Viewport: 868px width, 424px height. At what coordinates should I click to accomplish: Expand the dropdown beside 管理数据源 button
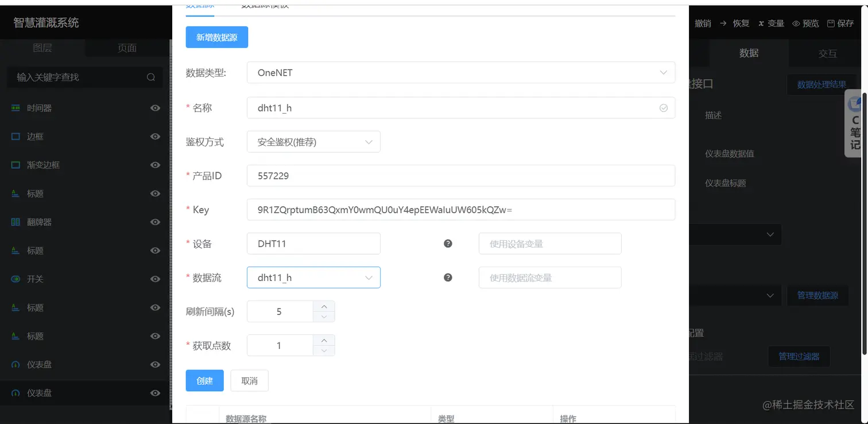(x=734, y=295)
